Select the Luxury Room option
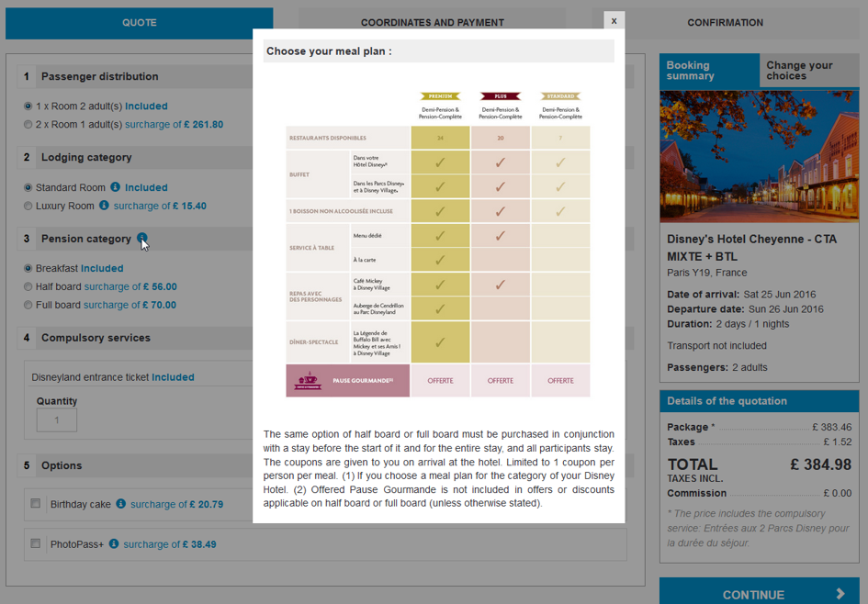The height and width of the screenshot is (604, 868). [x=28, y=206]
